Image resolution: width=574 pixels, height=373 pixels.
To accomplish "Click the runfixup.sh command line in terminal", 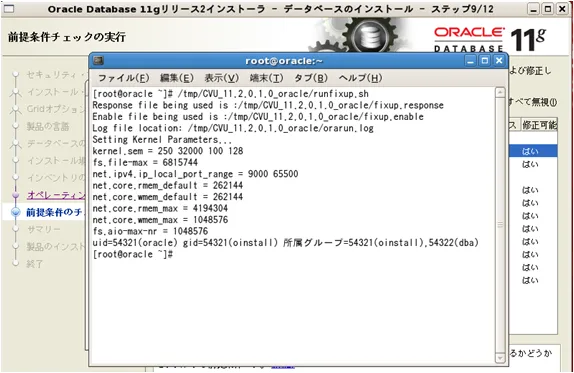I will [231, 94].
